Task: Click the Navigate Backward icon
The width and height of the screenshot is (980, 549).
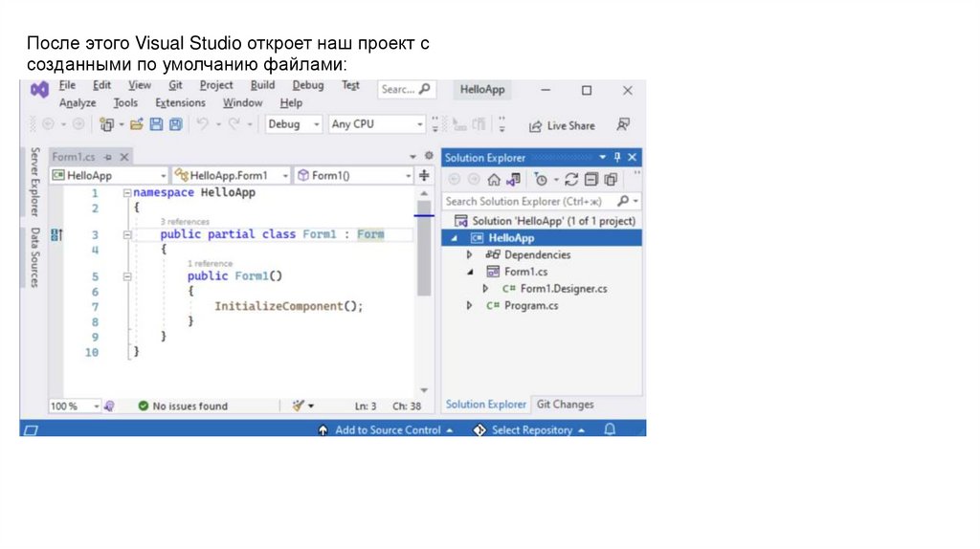Action: pyautogui.click(x=48, y=124)
